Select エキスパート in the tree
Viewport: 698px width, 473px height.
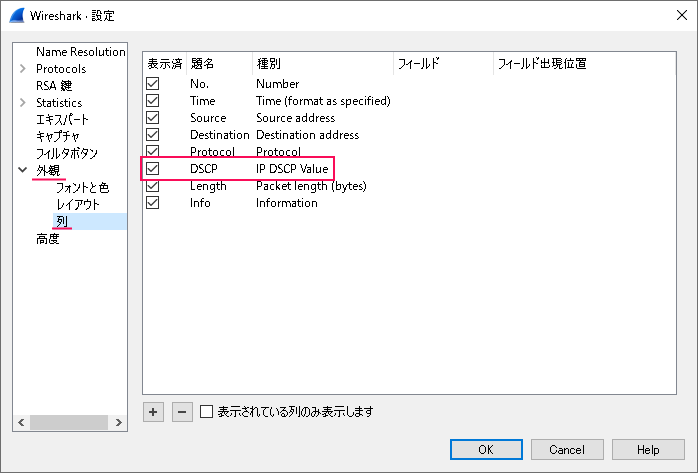point(62,120)
